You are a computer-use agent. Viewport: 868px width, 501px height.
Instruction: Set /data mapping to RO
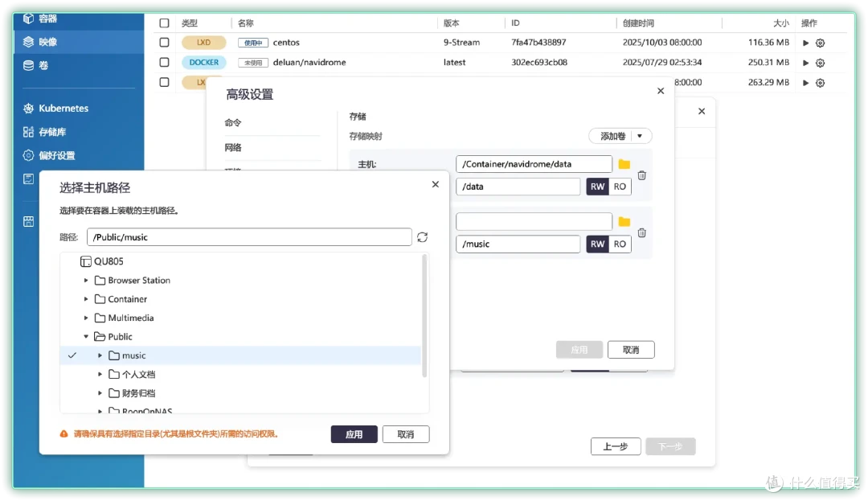(620, 187)
